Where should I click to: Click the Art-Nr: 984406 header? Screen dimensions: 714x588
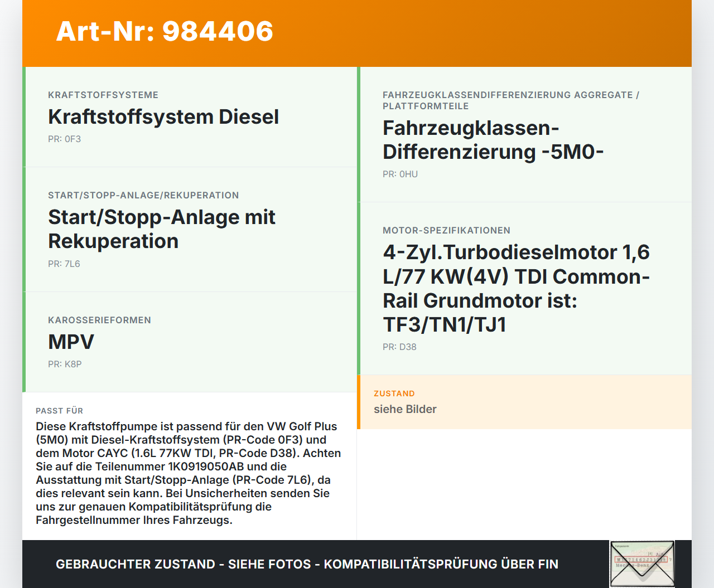coord(165,32)
